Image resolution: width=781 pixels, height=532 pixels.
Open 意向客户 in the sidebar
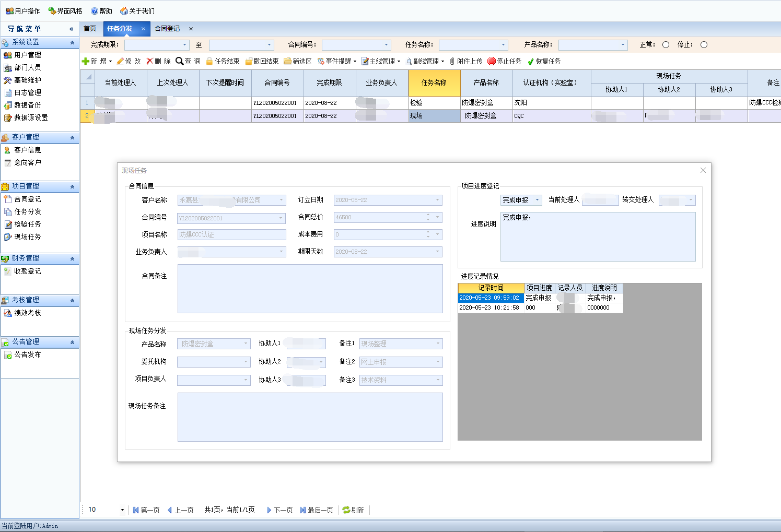22,162
